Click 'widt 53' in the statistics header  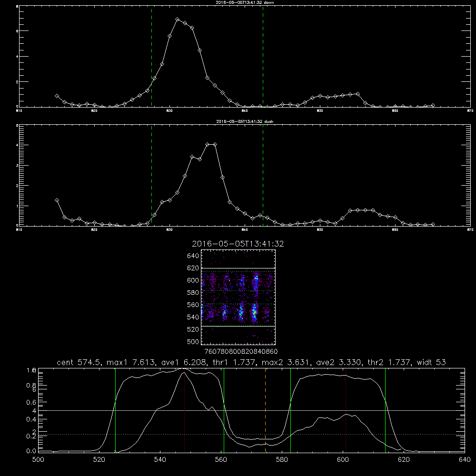point(431,362)
